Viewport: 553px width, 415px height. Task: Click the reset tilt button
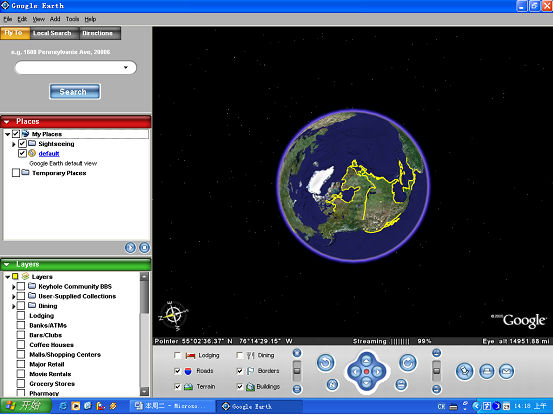pos(401,384)
